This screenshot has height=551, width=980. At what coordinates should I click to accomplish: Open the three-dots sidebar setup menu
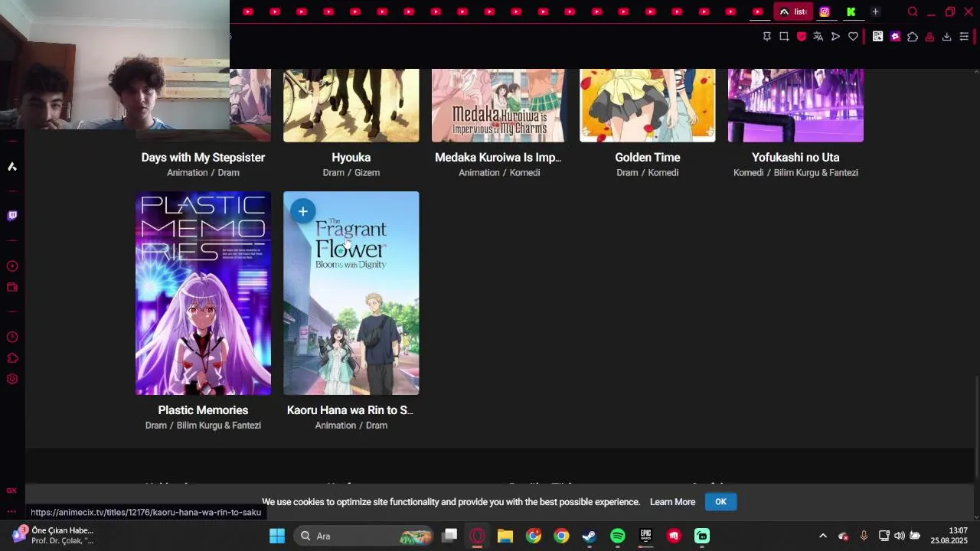[x=11, y=511]
